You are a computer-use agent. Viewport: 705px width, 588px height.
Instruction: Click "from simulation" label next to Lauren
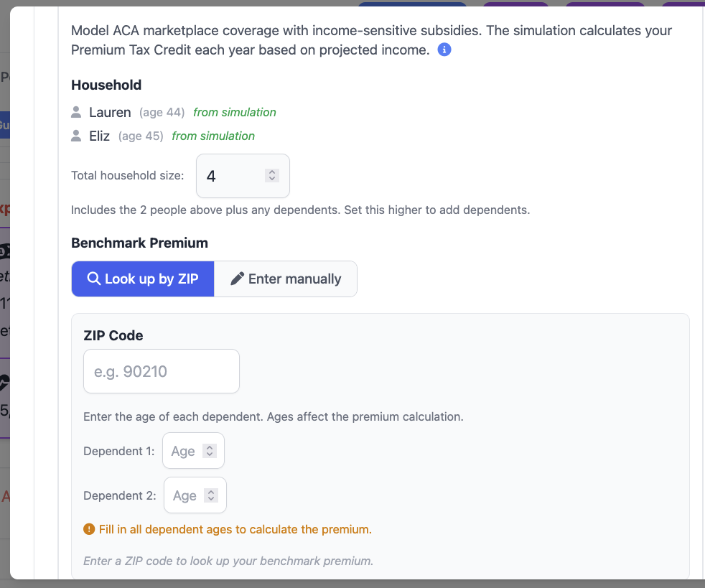pos(235,112)
